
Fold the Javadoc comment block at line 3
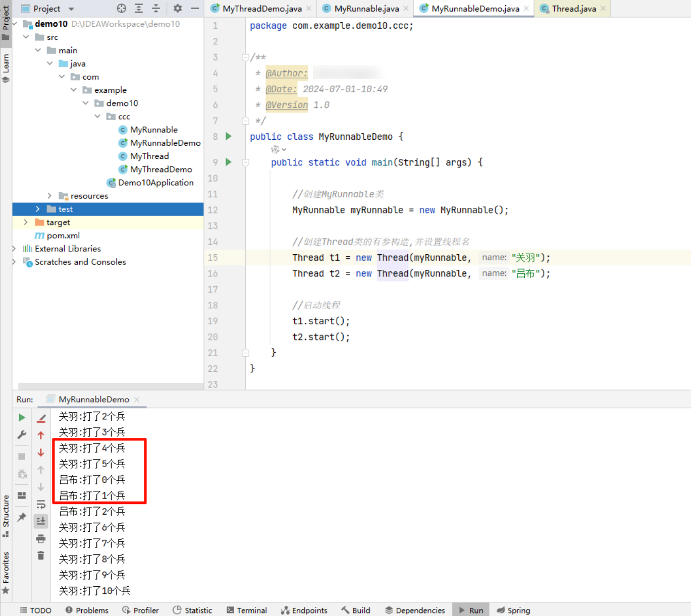tap(245, 58)
